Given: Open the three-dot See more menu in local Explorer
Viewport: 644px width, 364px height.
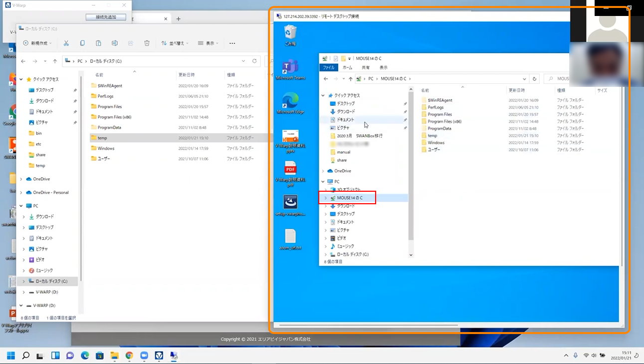Looking at the screenshot, I should pos(232,43).
